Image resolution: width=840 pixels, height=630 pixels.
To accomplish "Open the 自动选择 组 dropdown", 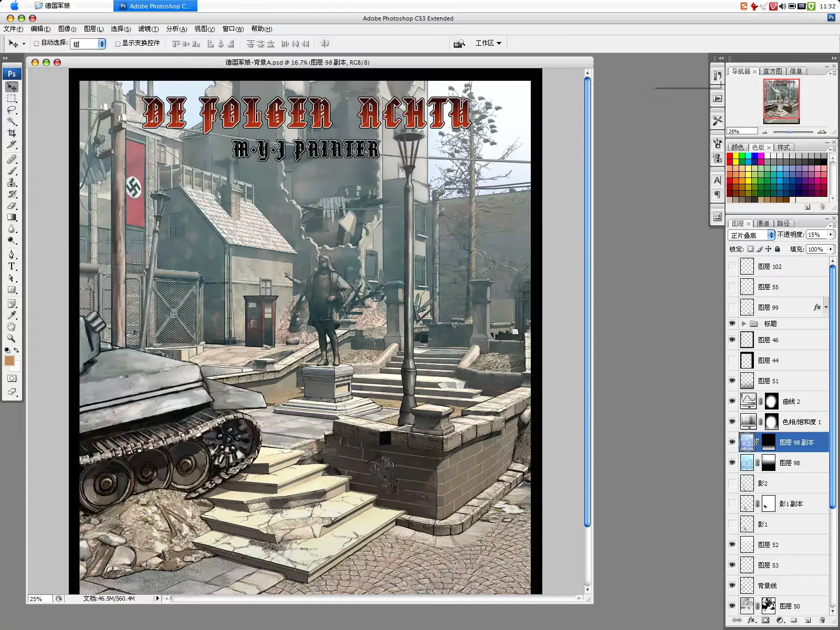I will click(88, 44).
